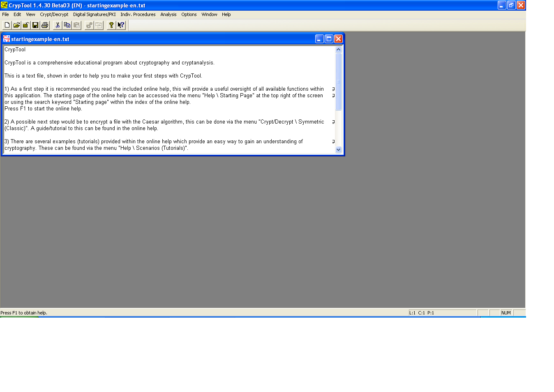Click the scrollbar track below the thumb
This screenshot has width=554, height=392.
339,128
